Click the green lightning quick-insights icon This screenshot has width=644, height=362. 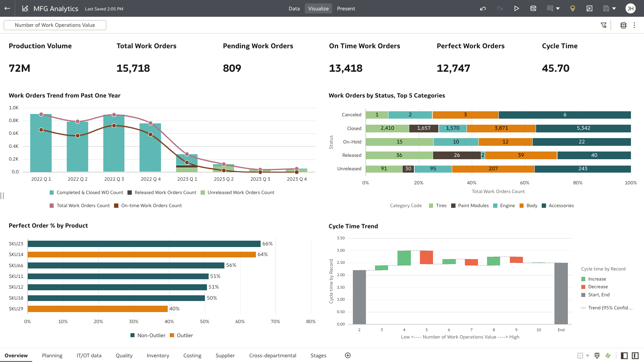pos(608,355)
